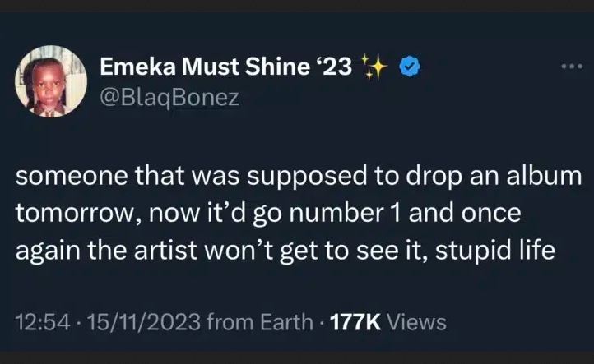Click the second tweet line starting "tomorrow"

click(x=269, y=216)
